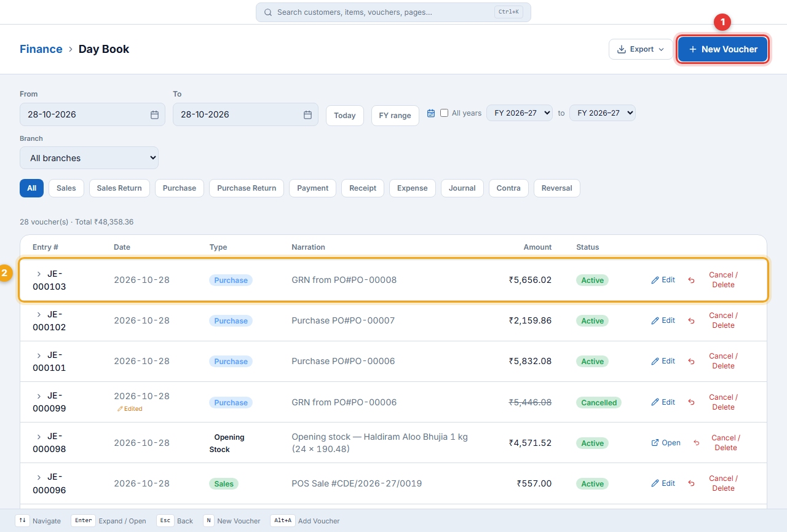The image size is (787, 532).
Task: Enable the All years checkbox
Action: [445, 113]
